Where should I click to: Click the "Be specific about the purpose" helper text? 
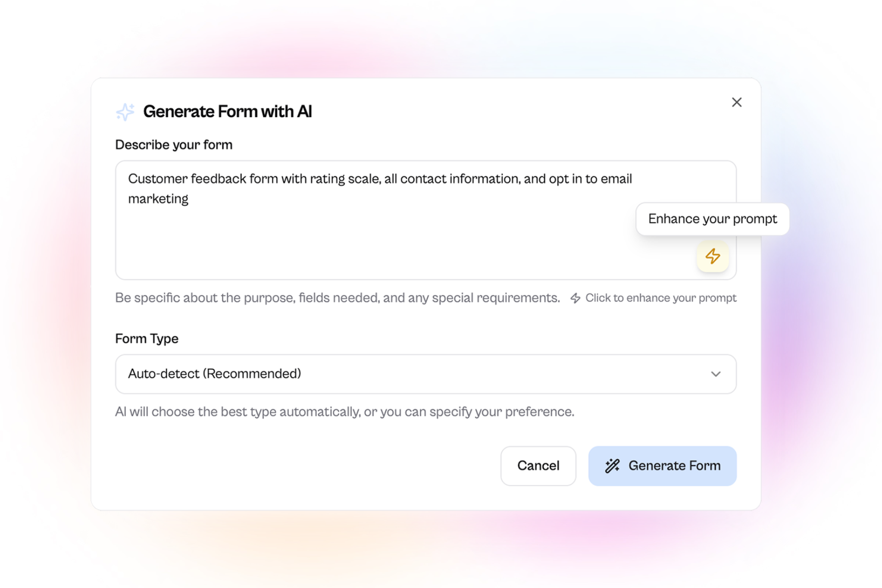click(337, 298)
